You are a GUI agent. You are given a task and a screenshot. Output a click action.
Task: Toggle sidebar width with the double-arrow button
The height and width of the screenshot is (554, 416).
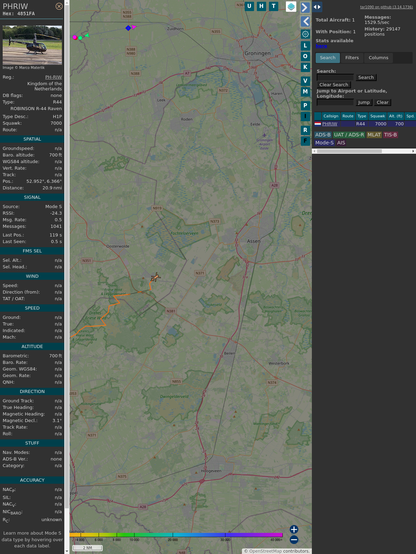317,7
